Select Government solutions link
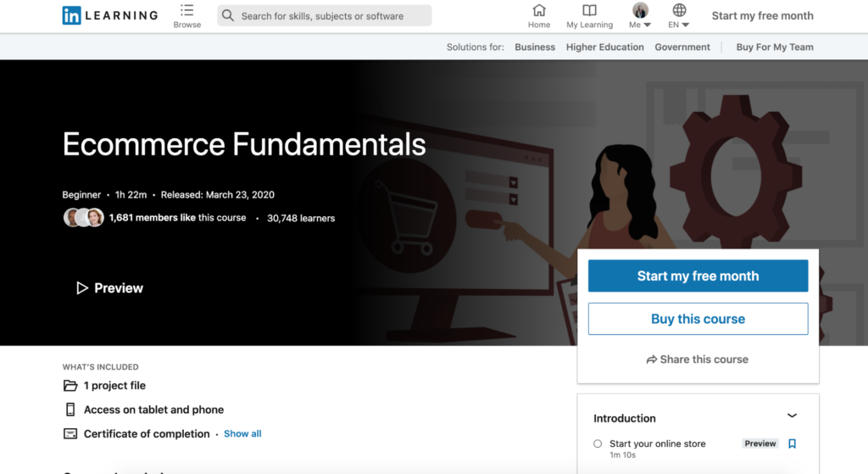This screenshot has height=474, width=868. [682, 47]
